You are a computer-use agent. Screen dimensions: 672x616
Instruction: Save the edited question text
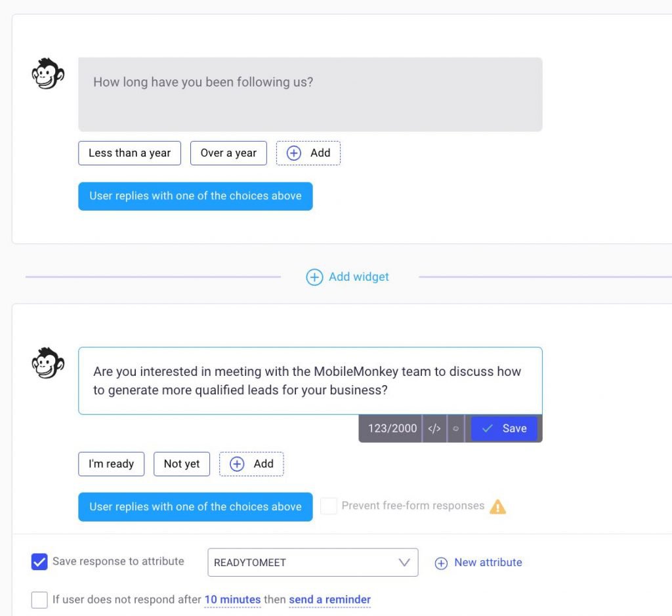pyautogui.click(x=504, y=428)
